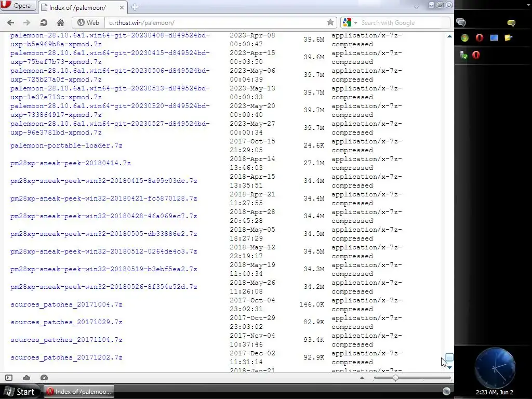Viewport: 532px width, 399px height.
Task: Select the Opera taskbar window button
Action: pos(79,392)
